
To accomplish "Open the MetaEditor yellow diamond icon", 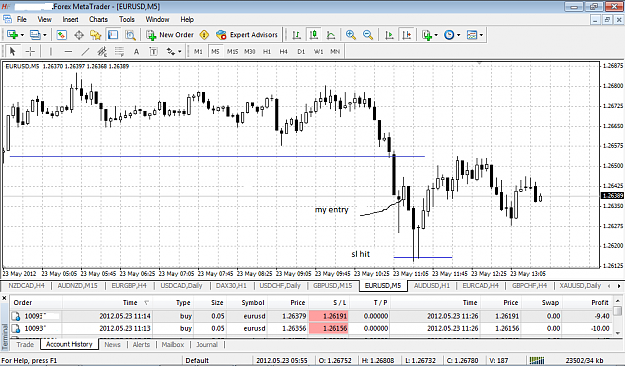I will click(204, 35).
